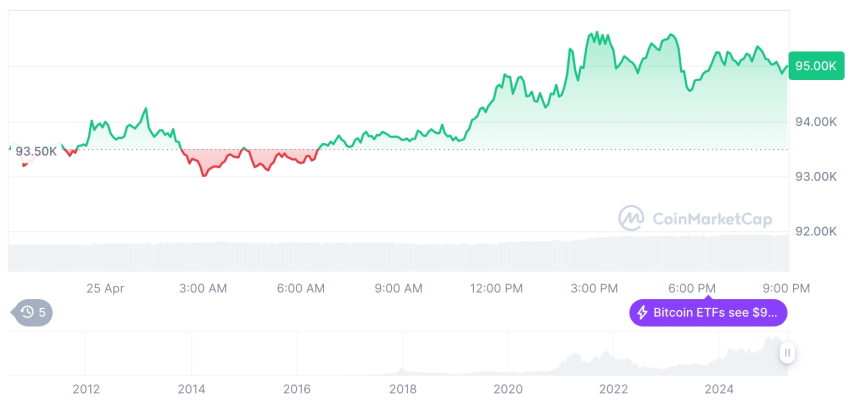This screenshot has height=401, width=860.
Task: Click the 6:00 AM time axis label
Action: click(301, 288)
